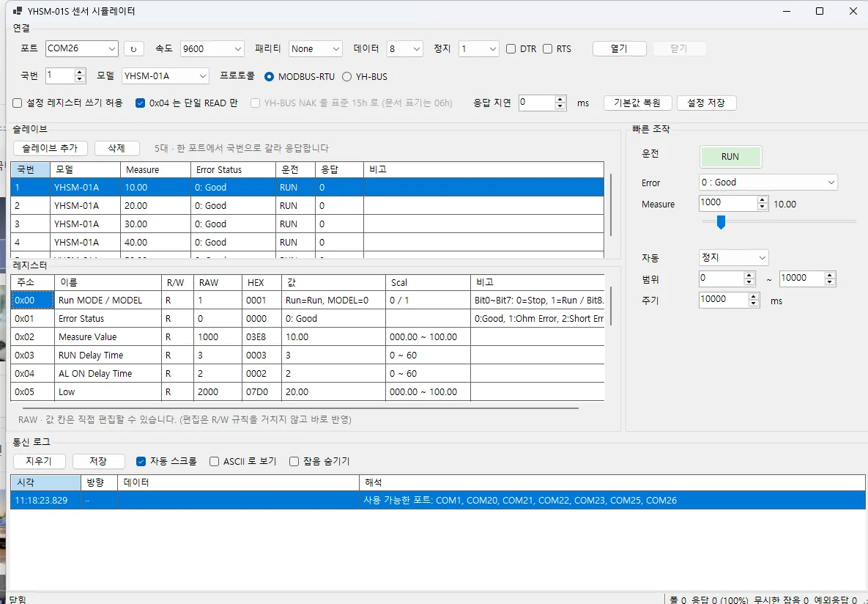868x604 pixels.
Task: Click the 슬레이브 추가 button
Action: (51, 148)
